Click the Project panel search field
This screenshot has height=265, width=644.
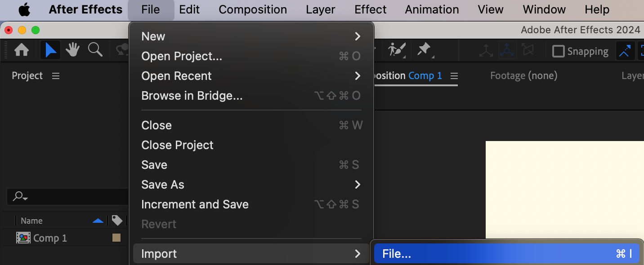(x=68, y=197)
